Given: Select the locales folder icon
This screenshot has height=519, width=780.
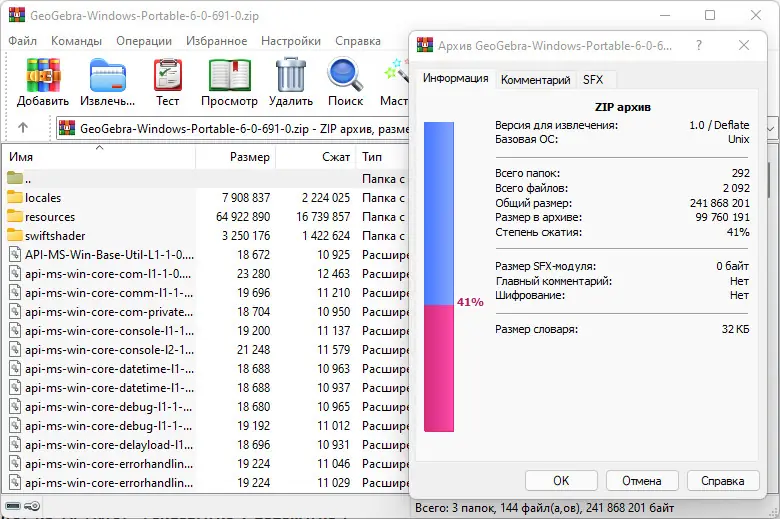Looking at the screenshot, I should [15, 198].
